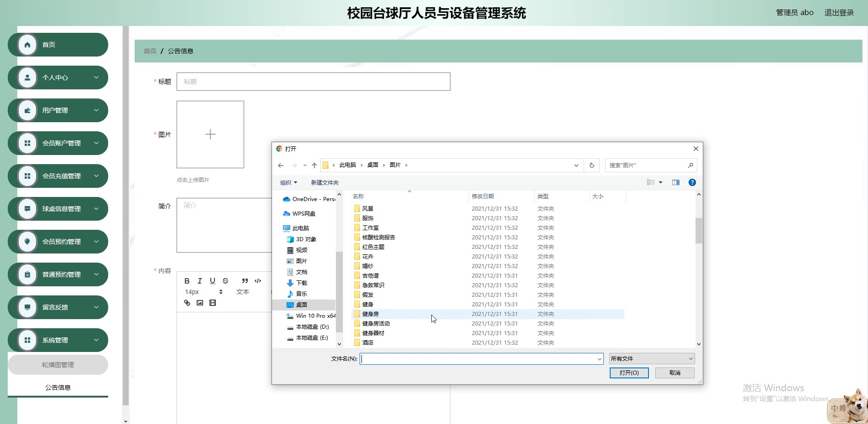Click the 标题 input field
The width and height of the screenshot is (868, 424).
tap(313, 82)
